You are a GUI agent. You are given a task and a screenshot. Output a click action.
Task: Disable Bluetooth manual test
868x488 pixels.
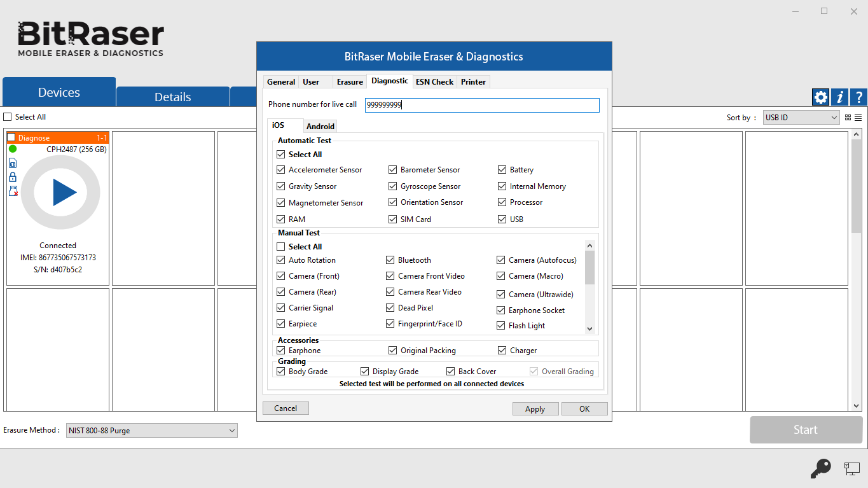[390, 260]
